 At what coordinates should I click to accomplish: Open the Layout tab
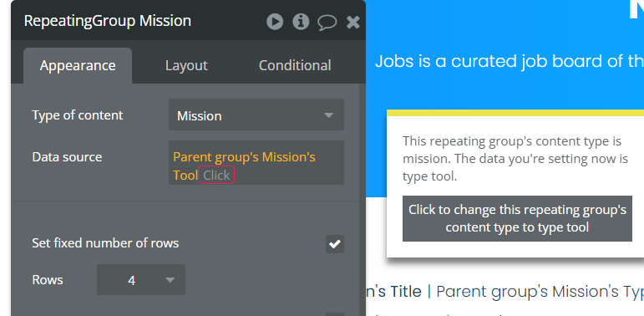click(x=186, y=66)
